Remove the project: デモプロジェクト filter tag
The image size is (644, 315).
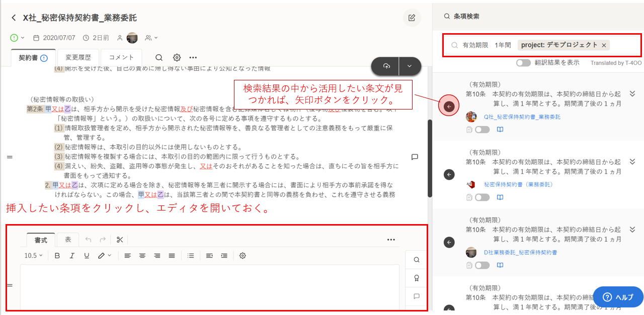[604, 45]
